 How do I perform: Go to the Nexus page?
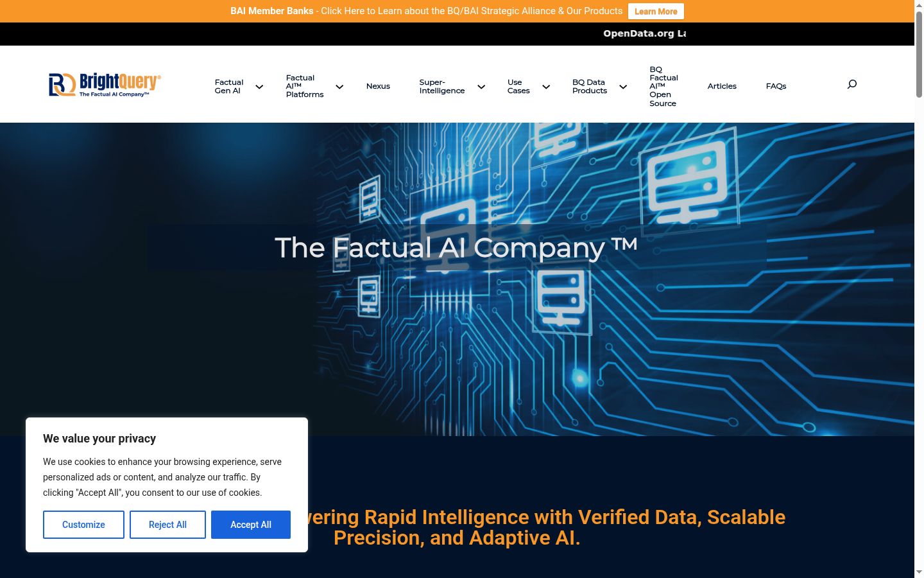coord(378,86)
